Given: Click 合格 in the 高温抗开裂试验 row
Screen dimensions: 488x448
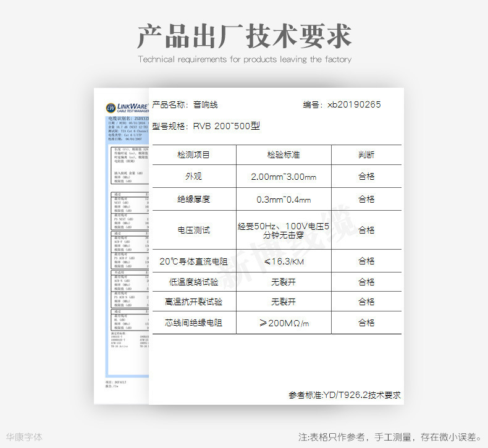Looking at the screenshot, I should click(x=366, y=302).
